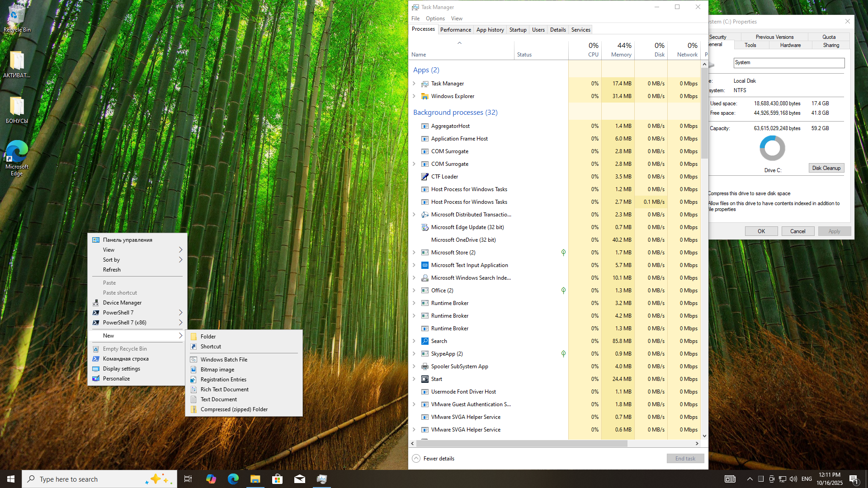The image size is (868, 488).
Task: Click the volume icon in system tray
Action: (793, 479)
